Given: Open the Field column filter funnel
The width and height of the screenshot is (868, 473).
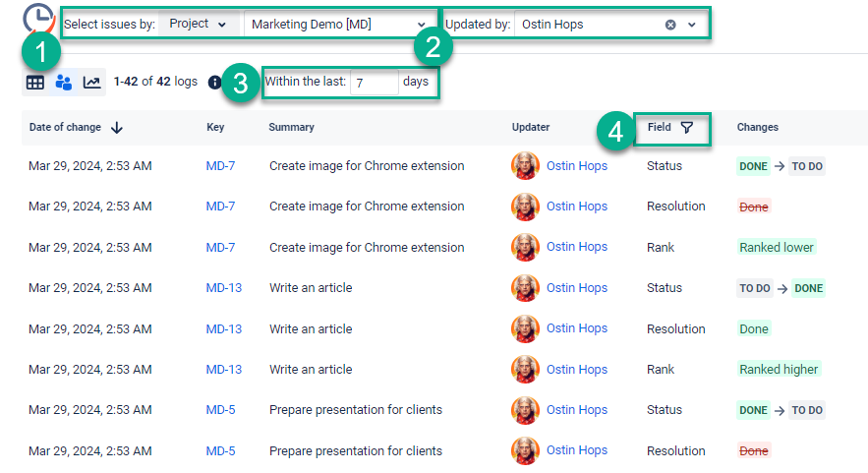Looking at the screenshot, I should coord(687,127).
